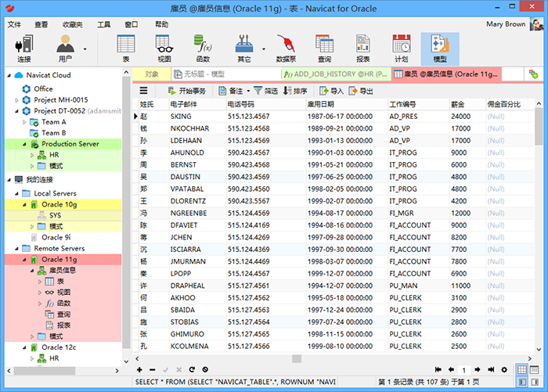Open the 用户 user tool
Image resolution: width=548 pixels, height=392 pixels.
point(65,49)
